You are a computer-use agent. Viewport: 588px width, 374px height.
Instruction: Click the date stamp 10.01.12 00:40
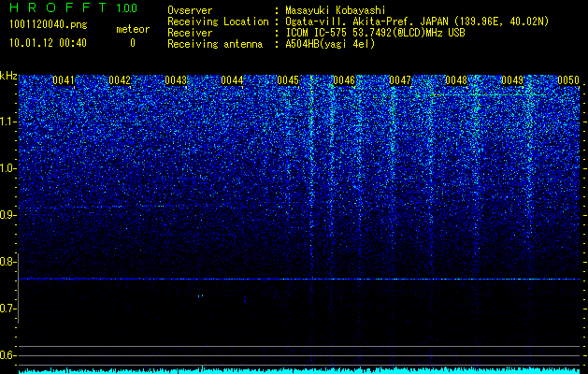pos(48,43)
